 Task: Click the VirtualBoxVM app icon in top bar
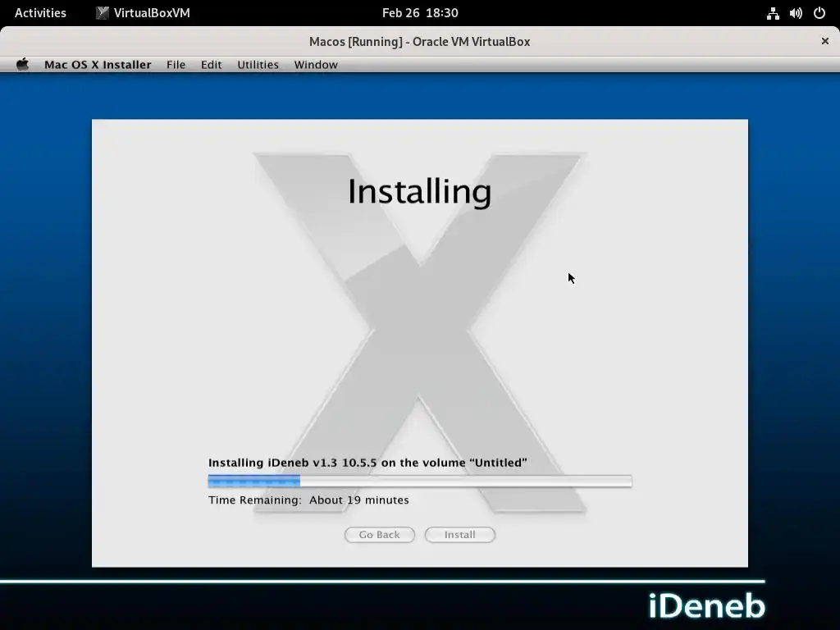tap(103, 13)
